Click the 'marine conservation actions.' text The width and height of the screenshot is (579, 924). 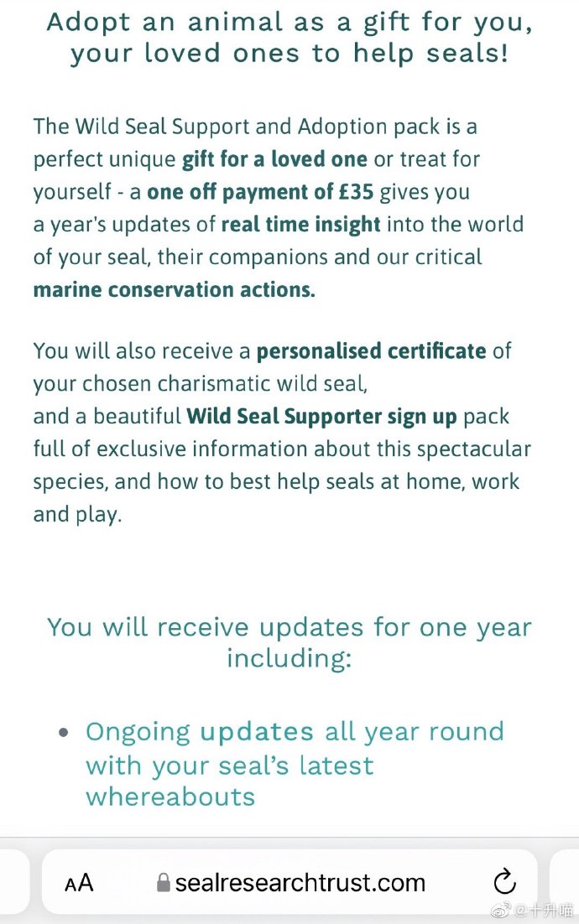coord(174,290)
